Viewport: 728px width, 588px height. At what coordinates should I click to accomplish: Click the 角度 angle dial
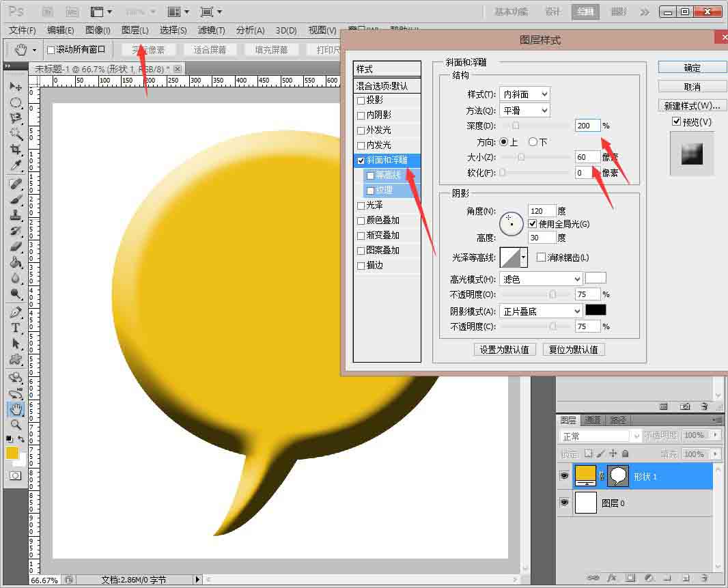pyautogui.click(x=512, y=223)
